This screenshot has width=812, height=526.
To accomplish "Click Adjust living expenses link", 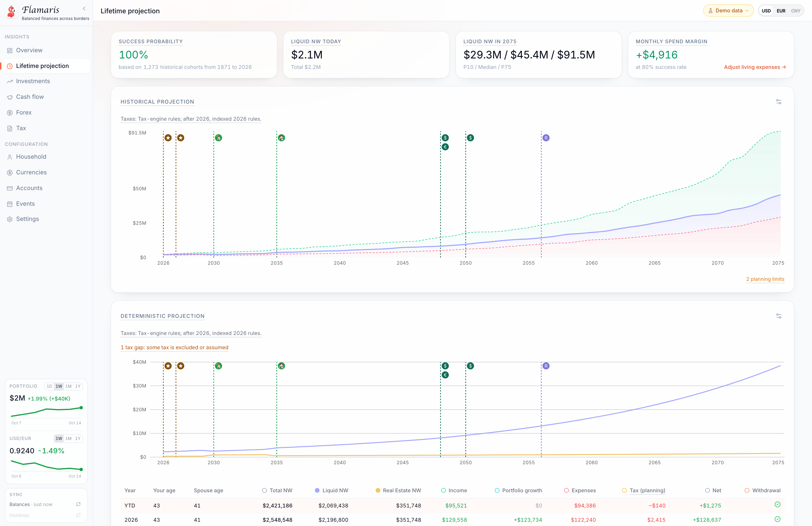I will pyautogui.click(x=755, y=67).
